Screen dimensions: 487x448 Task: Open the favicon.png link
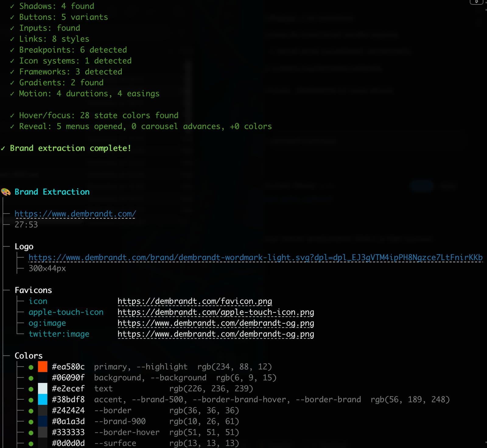(195, 301)
